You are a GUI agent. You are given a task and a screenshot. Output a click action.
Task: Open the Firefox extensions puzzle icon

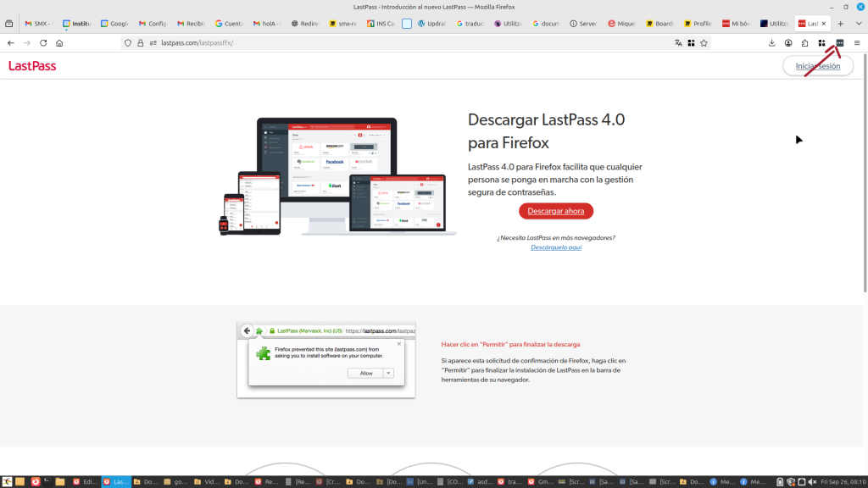(805, 42)
